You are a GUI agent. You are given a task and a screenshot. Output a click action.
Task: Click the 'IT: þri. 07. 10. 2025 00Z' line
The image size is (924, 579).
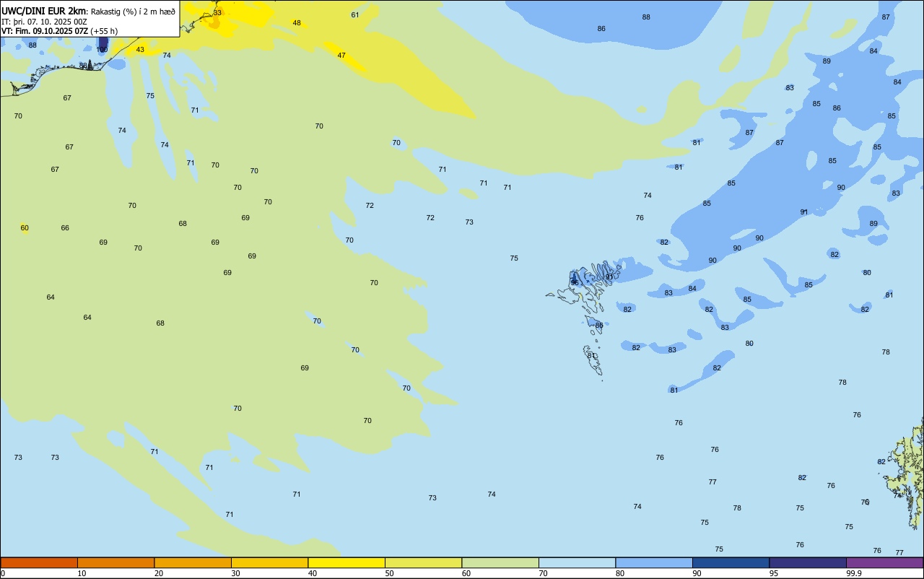pyautogui.click(x=44, y=22)
